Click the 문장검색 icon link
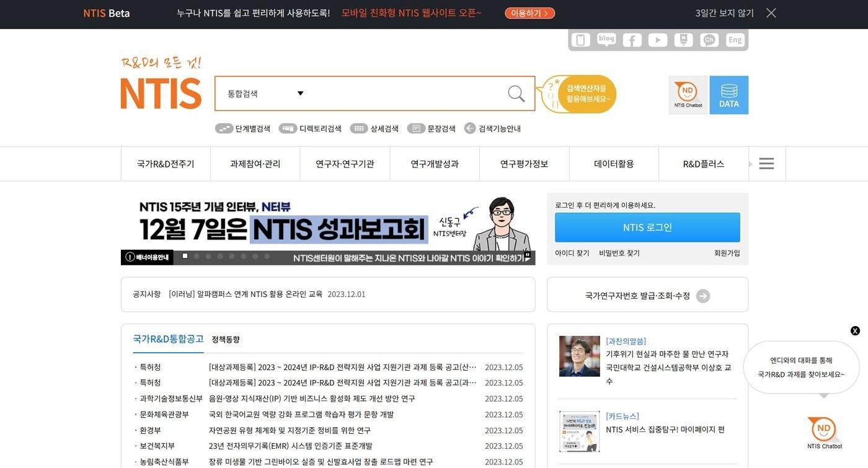This screenshot has width=868, height=468. tap(432, 128)
